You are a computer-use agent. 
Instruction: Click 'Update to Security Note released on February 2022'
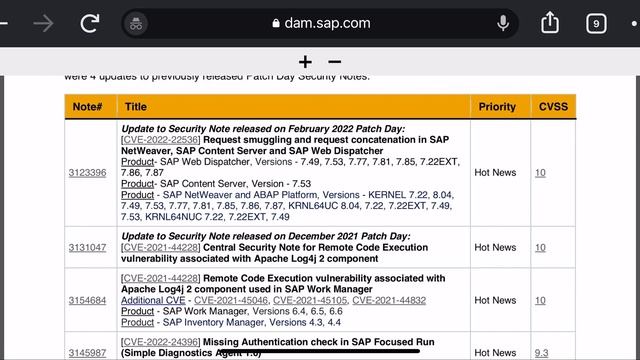pos(263,129)
